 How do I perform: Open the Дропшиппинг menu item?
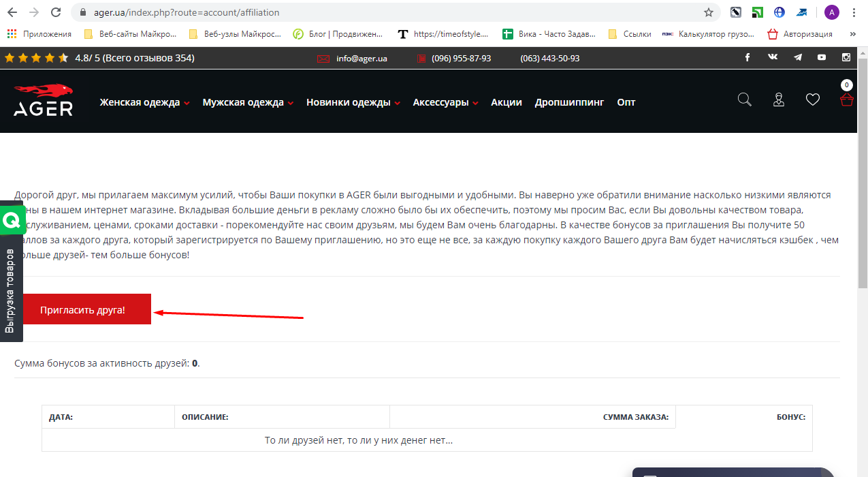pyautogui.click(x=569, y=102)
